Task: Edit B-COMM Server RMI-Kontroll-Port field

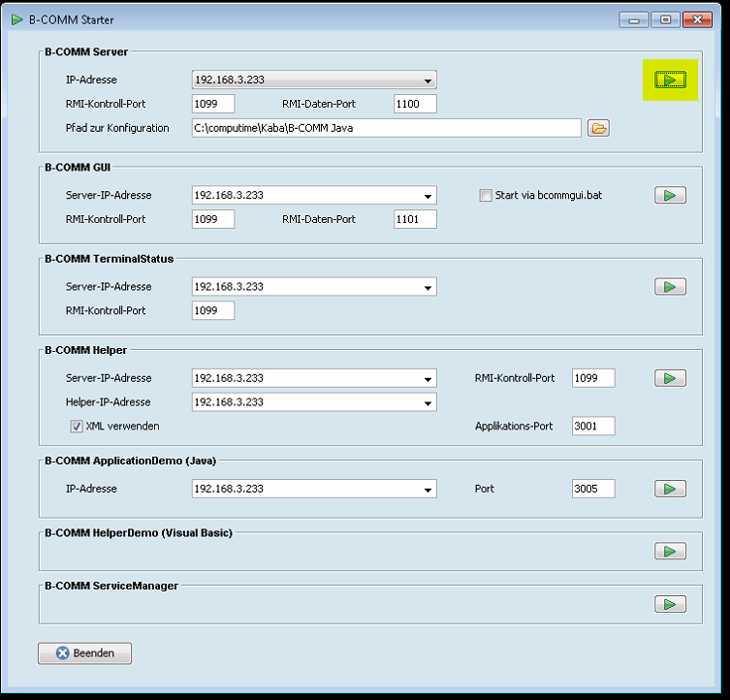Action: click(x=213, y=104)
